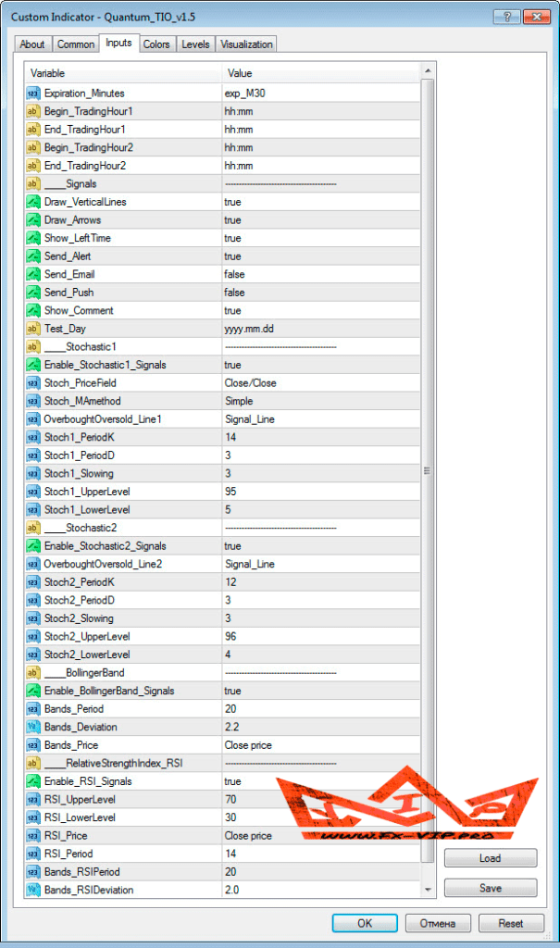
Task: Click the icon next to Send_Email
Action: pyautogui.click(x=32, y=274)
